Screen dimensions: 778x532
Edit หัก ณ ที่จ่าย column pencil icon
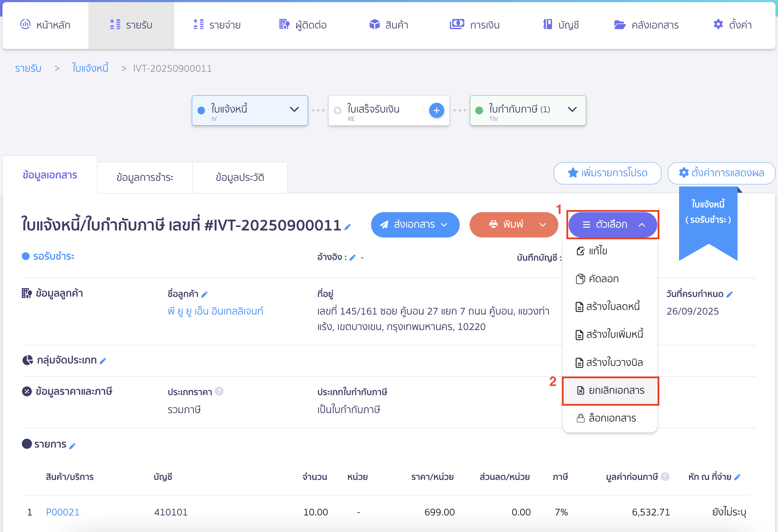click(x=738, y=477)
